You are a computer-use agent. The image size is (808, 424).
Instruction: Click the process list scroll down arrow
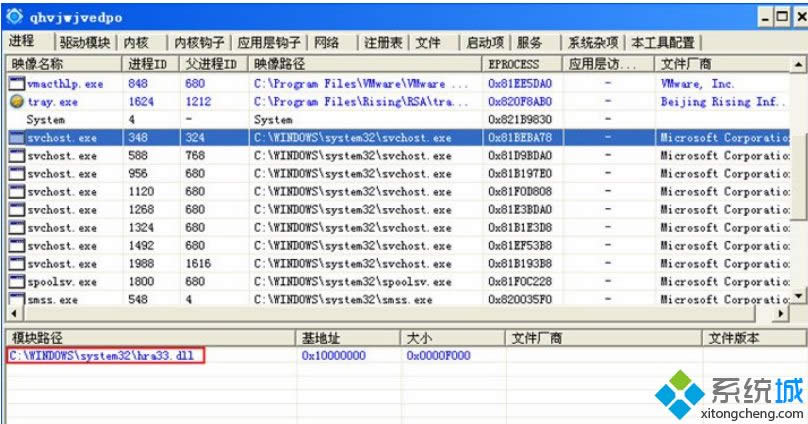click(799, 297)
